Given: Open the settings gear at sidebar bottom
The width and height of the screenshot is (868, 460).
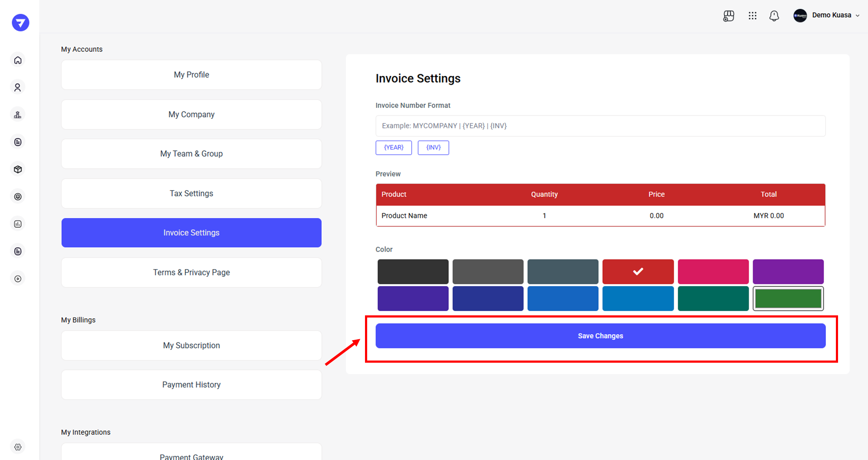Looking at the screenshot, I should (18, 447).
